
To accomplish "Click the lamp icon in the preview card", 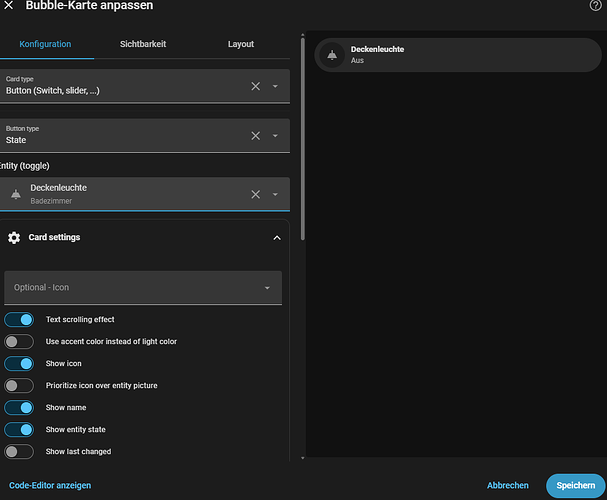I will click(x=332, y=55).
